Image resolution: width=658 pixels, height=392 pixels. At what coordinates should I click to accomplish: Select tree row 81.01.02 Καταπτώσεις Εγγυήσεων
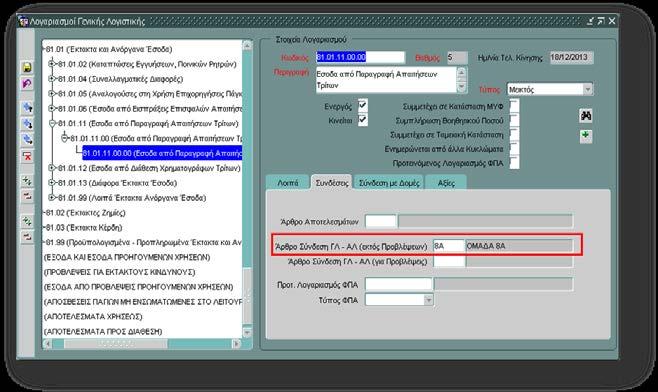pos(147,64)
